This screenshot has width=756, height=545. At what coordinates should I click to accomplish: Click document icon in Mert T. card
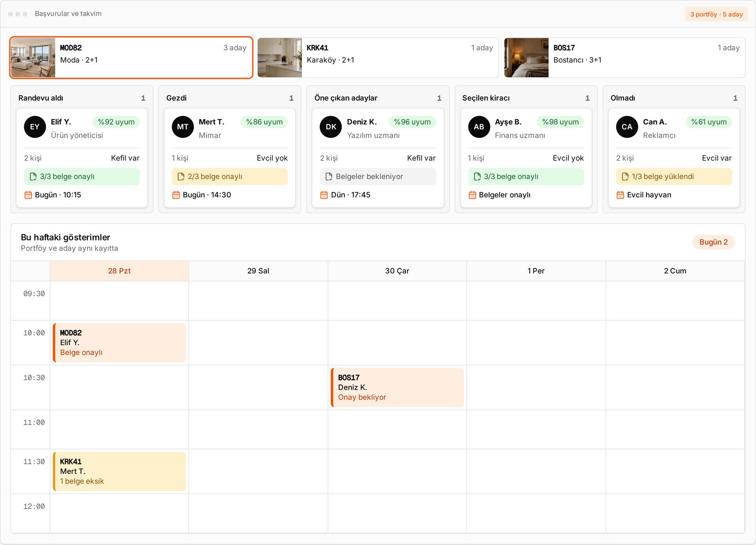pos(181,177)
